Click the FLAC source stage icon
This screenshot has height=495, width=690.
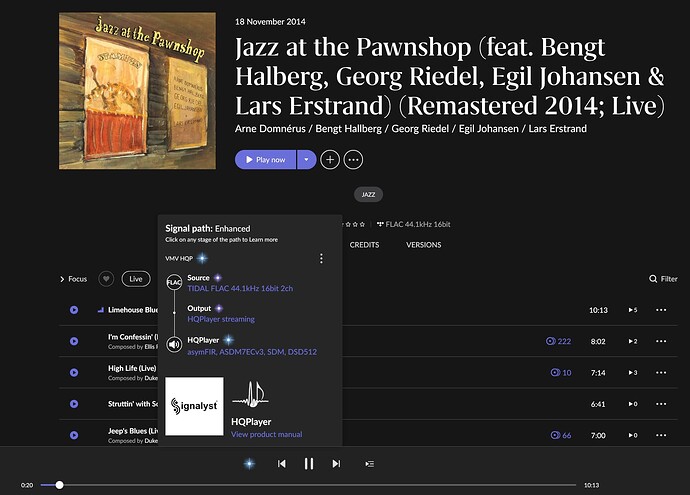point(174,282)
